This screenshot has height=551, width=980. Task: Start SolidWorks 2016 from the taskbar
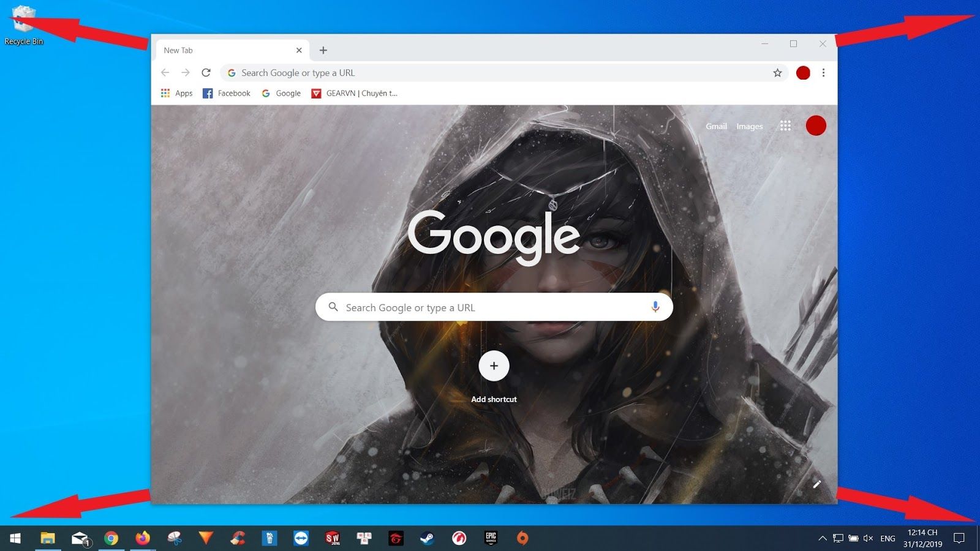pos(331,538)
